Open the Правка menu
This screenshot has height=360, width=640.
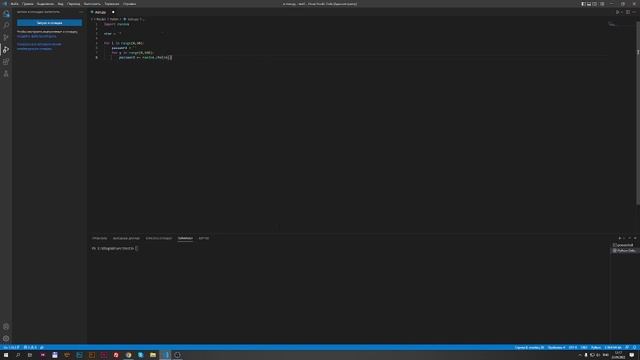tap(28, 4)
